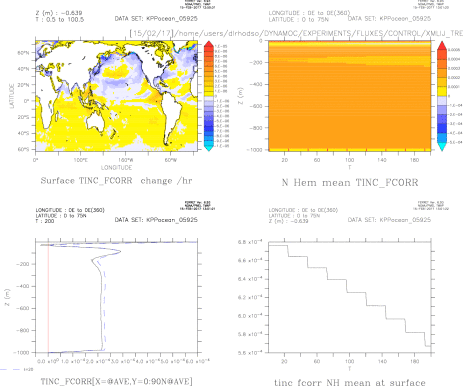463x386 pixels.
Task: Click the 'LONGITUDE' axis label below the map
Action: 116,167
